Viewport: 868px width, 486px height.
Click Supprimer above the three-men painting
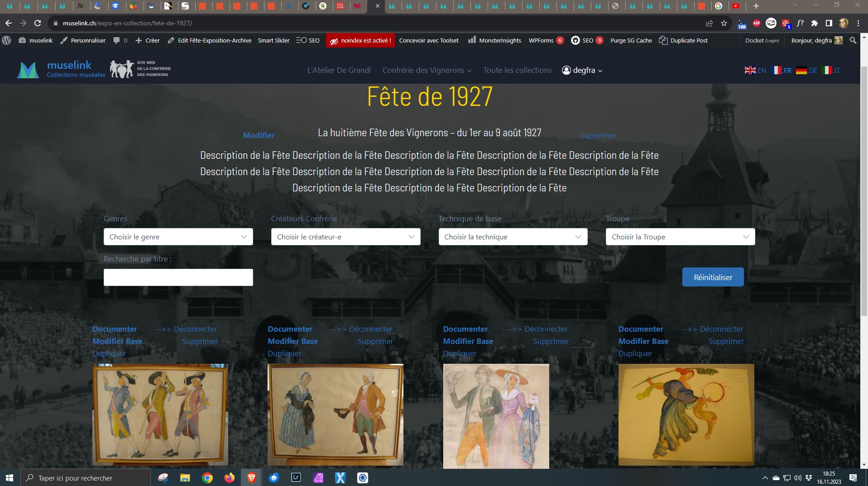click(x=200, y=341)
